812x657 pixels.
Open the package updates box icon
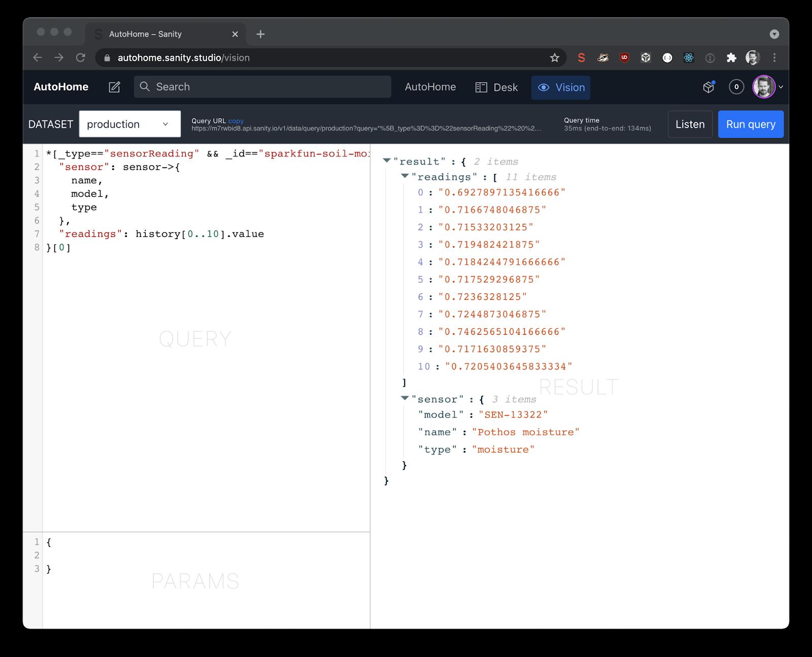click(x=708, y=87)
